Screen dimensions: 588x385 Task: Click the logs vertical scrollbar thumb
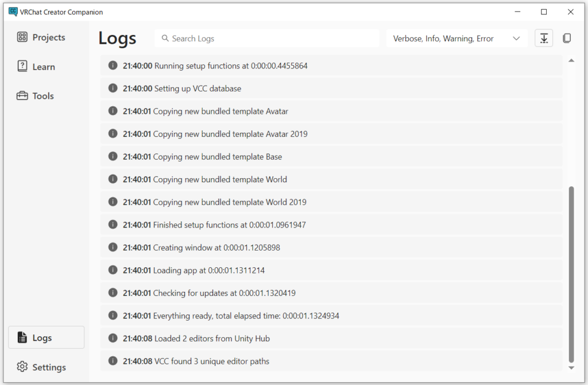click(x=571, y=274)
